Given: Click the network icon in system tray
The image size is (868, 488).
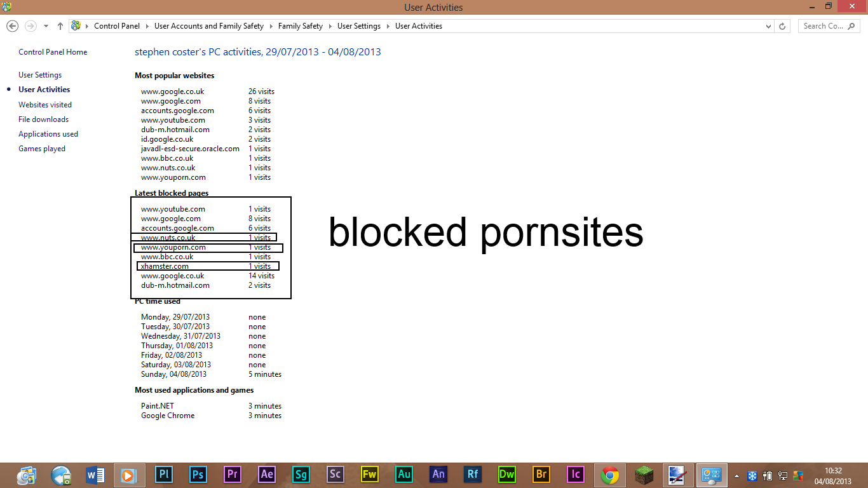Looking at the screenshot, I should click(783, 475).
